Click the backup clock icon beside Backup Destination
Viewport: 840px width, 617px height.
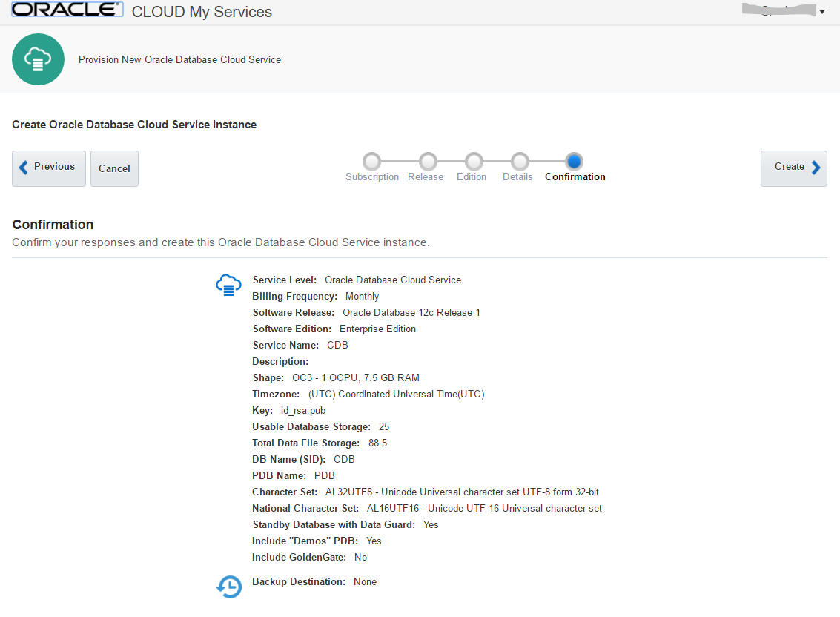pos(229,587)
